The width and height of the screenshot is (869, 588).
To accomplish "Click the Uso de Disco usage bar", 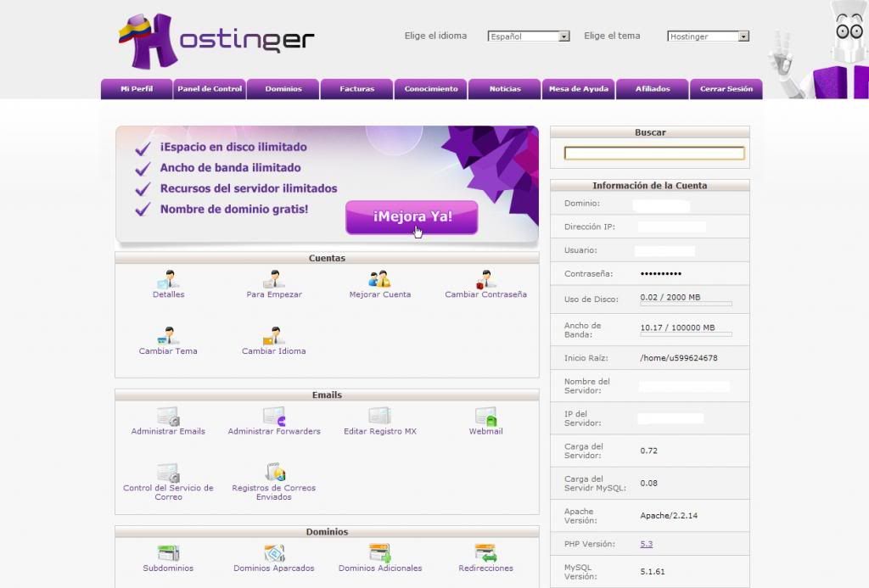I will tap(686, 304).
